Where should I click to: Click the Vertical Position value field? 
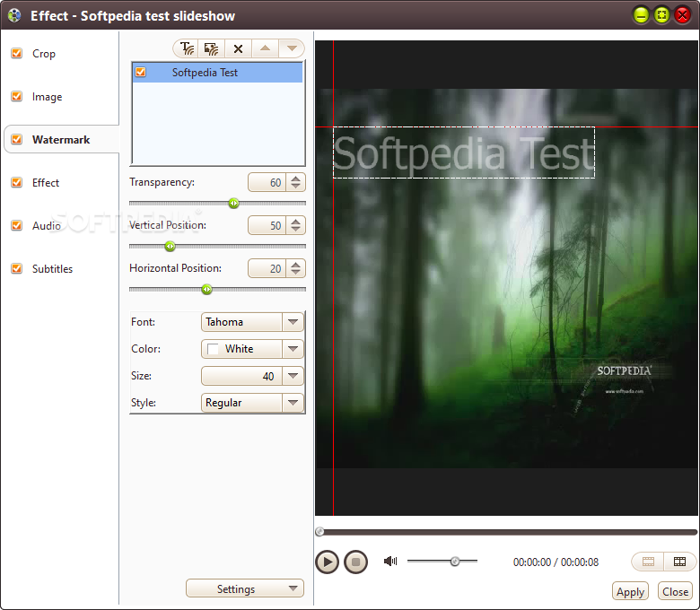(x=267, y=225)
